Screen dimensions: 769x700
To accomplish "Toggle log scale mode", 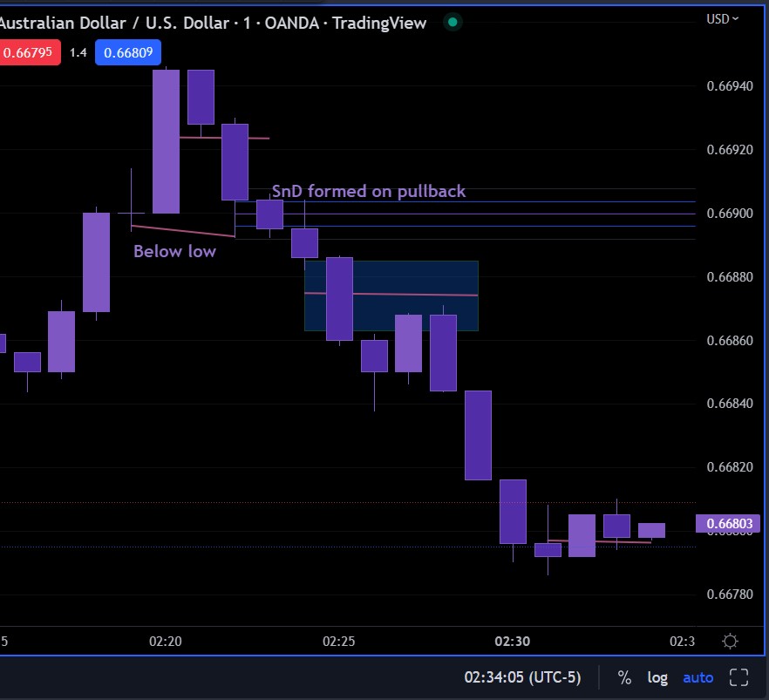I will point(657,678).
